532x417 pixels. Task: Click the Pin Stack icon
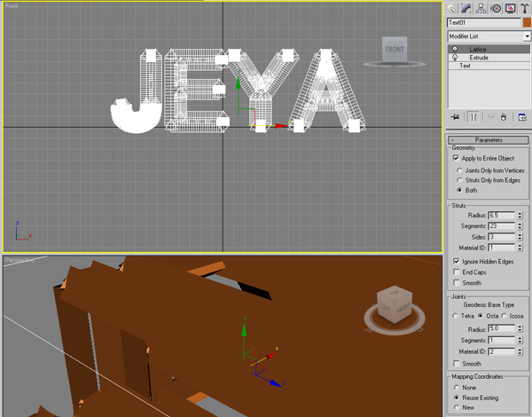(x=456, y=117)
